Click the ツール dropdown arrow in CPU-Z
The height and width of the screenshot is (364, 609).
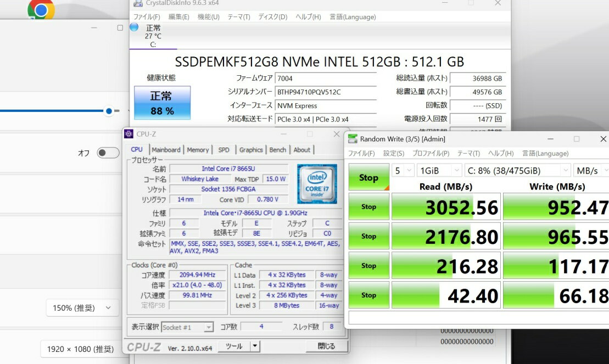click(x=255, y=346)
